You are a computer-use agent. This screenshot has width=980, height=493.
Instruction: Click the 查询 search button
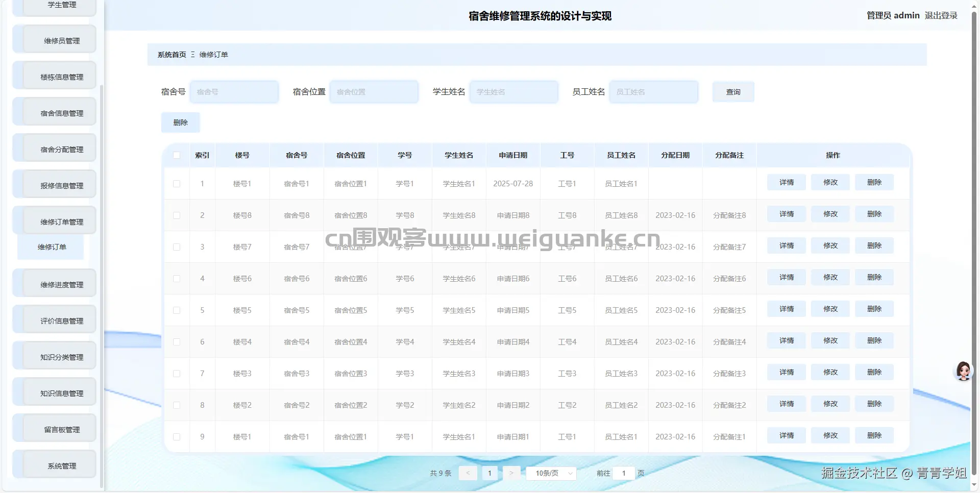[x=733, y=92]
